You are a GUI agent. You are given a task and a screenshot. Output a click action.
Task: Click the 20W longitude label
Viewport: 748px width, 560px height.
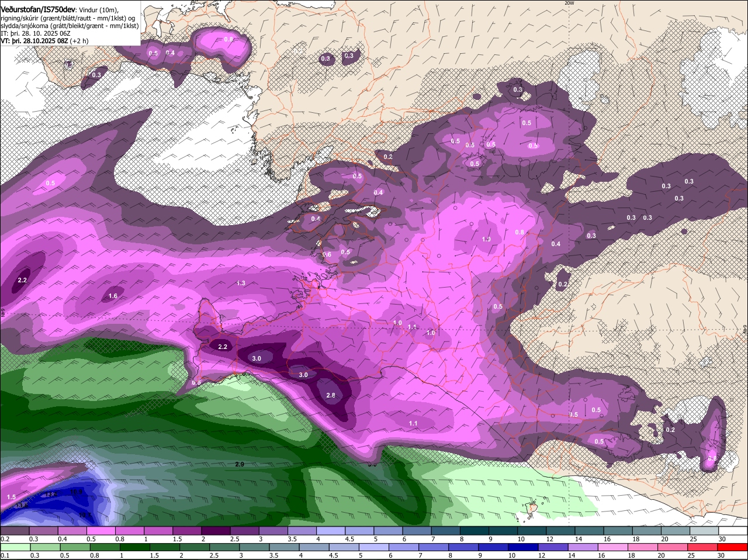click(x=569, y=3)
